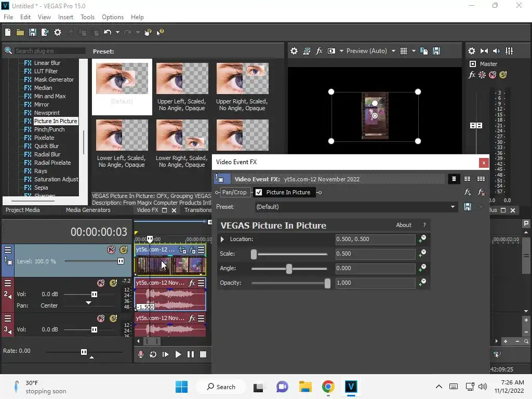Open the undo history dropdown arrow
The width and height of the screenshot is (532, 399).
coord(117,32)
